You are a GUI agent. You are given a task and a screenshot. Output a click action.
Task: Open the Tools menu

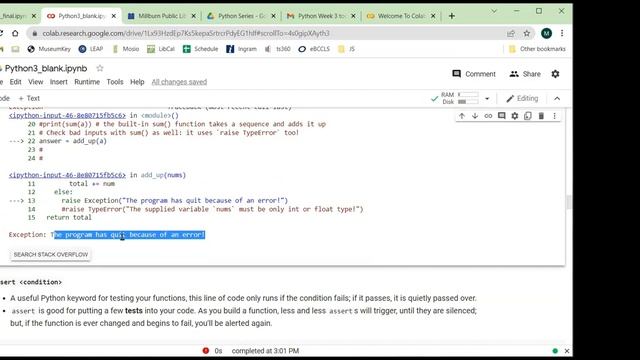click(x=115, y=82)
